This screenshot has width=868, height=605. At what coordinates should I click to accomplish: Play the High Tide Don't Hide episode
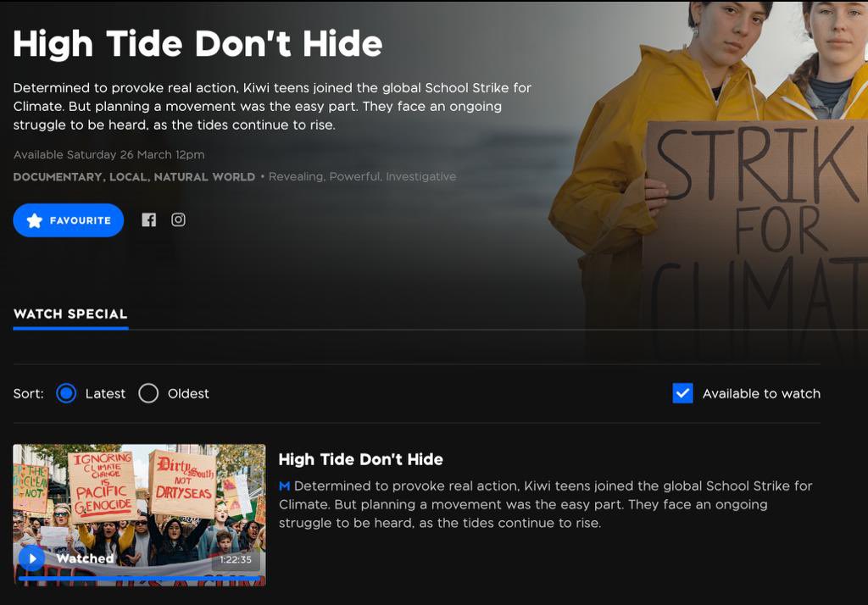[31, 558]
